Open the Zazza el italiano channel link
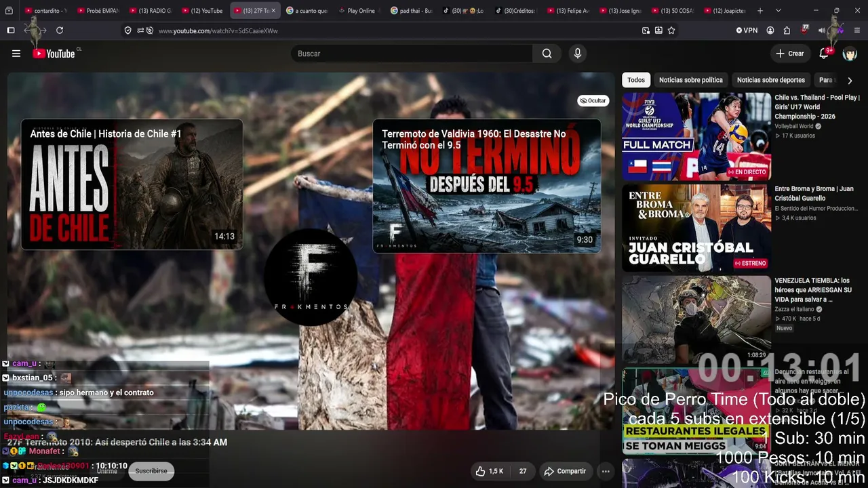This screenshot has width=868, height=488. point(794,309)
